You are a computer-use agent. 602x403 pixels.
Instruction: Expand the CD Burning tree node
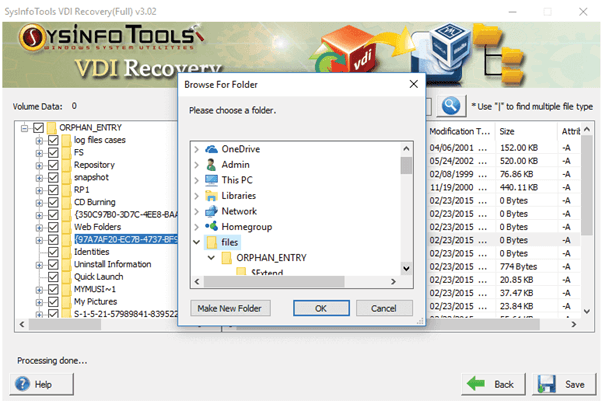39,203
